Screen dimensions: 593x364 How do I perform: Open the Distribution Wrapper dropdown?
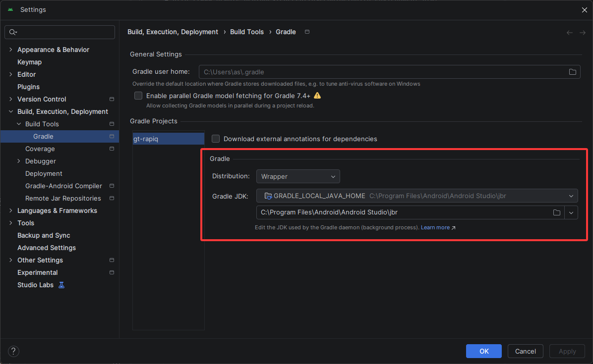coord(298,176)
